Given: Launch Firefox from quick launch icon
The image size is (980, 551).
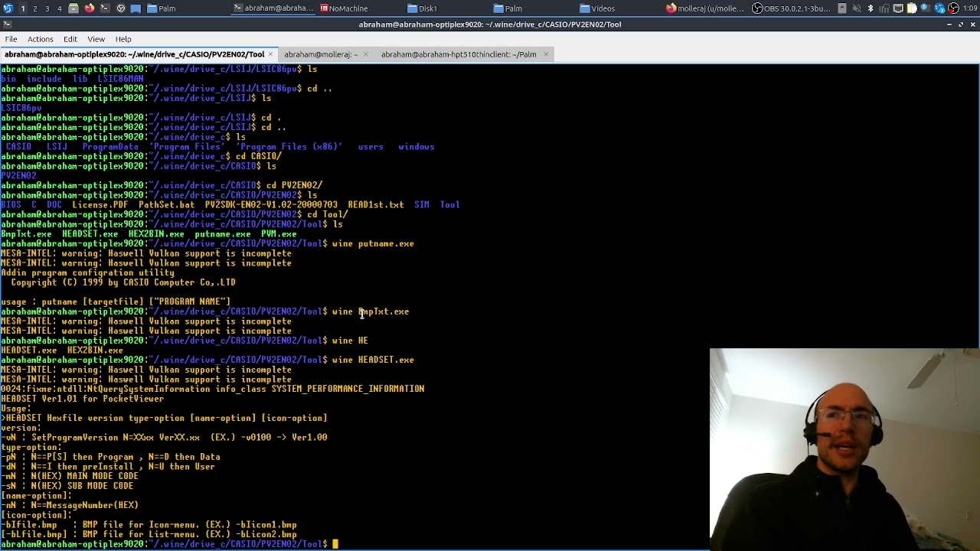Looking at the screenshot, I should [x=89, y=8].
